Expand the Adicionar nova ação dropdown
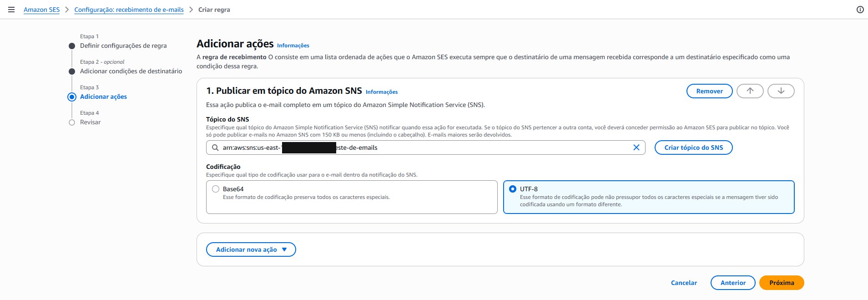This screenshot has width=868, height=300. [251, 249]
